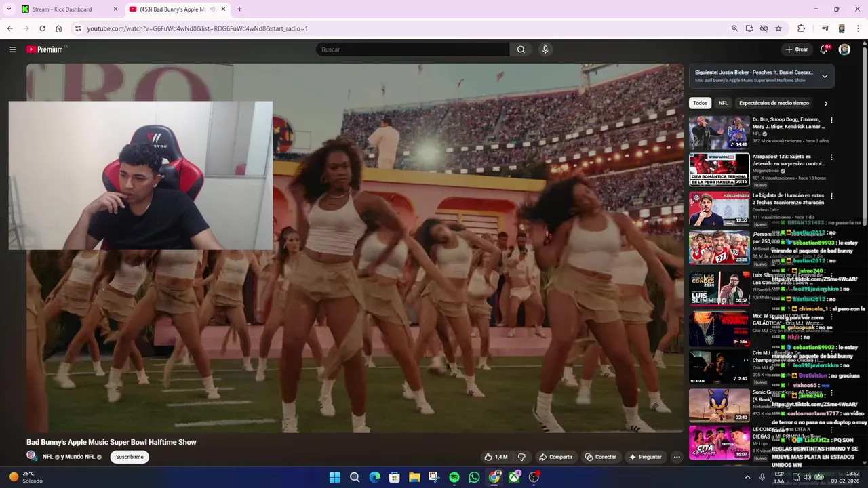Open OBS Studio from the taskbar
868x488 pixels.
[x=534, y=477]
